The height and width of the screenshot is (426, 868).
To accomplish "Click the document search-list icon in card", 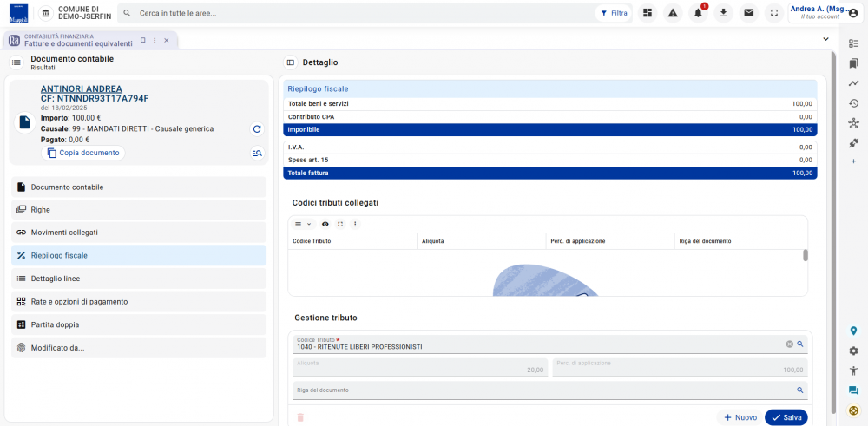I will tap(257, 154).
